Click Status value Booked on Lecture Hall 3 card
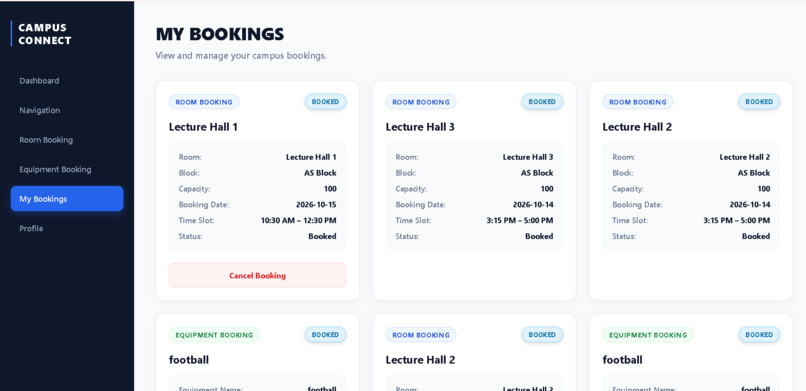The width and height of the screenshot is (806, 391). tap(539, 236)
